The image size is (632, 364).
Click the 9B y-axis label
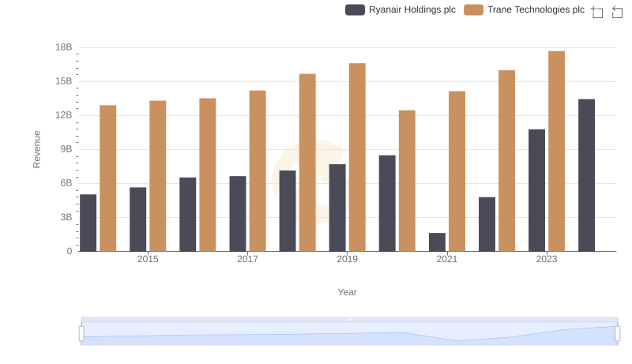tap(66, 149)
